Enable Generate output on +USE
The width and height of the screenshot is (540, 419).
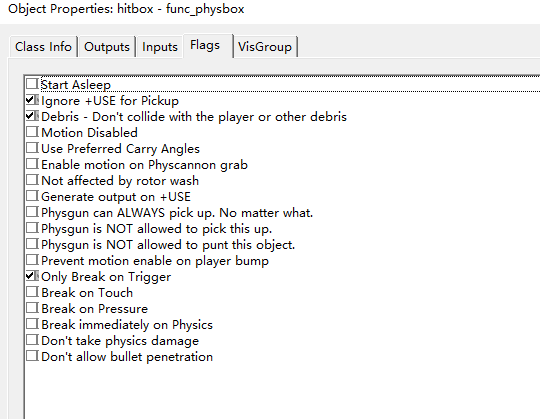(32, 196)
